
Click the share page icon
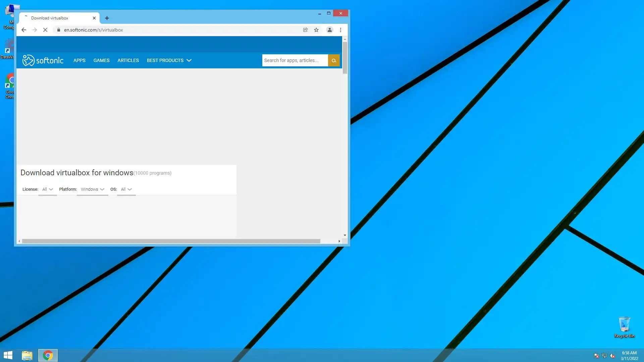coord(305,30)
